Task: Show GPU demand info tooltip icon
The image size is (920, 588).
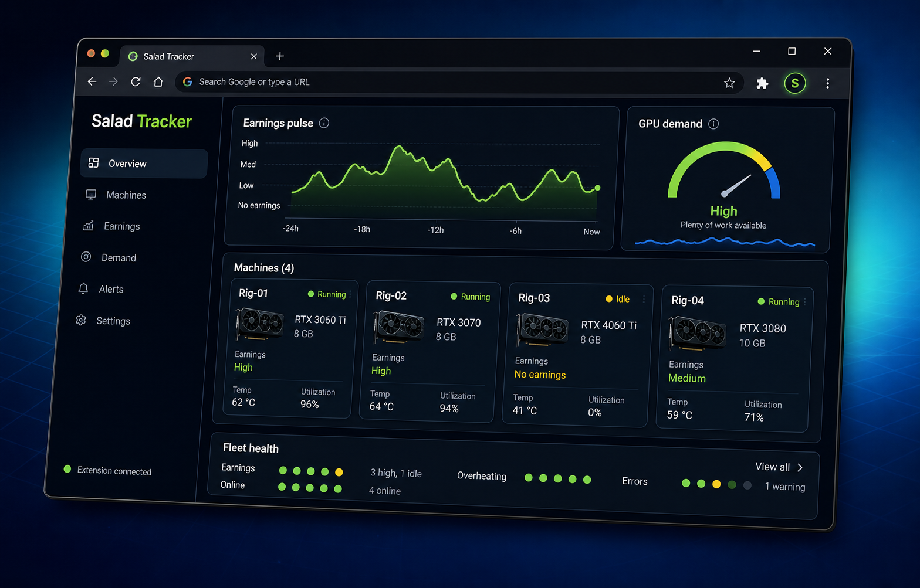Action: (x=713, y=124)
